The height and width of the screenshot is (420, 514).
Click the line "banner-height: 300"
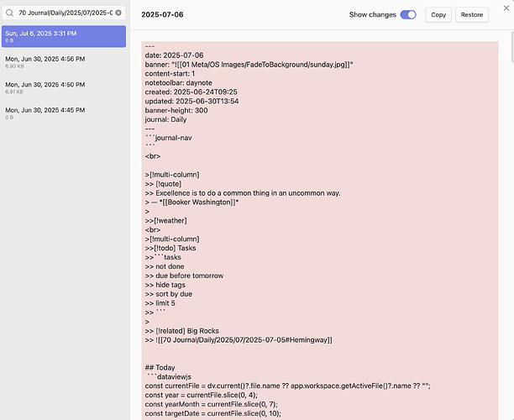tap(176, 111)
